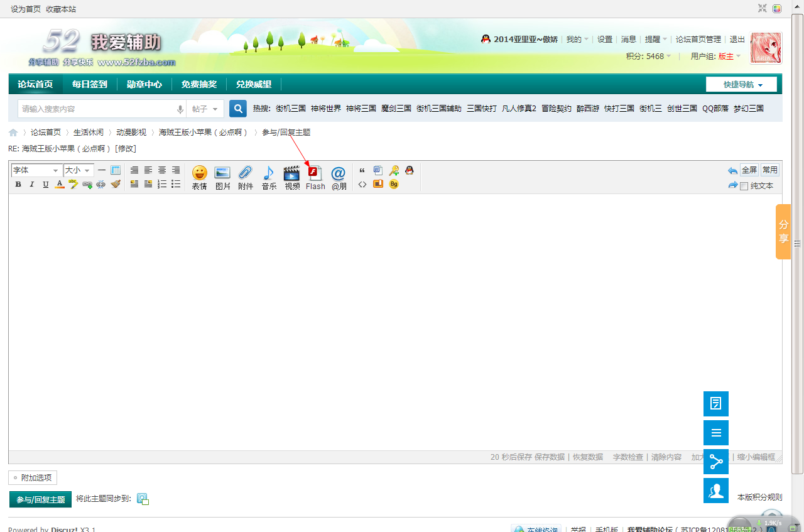Click the 生活休闲 breadcrumb link

[x=89, y=133]
